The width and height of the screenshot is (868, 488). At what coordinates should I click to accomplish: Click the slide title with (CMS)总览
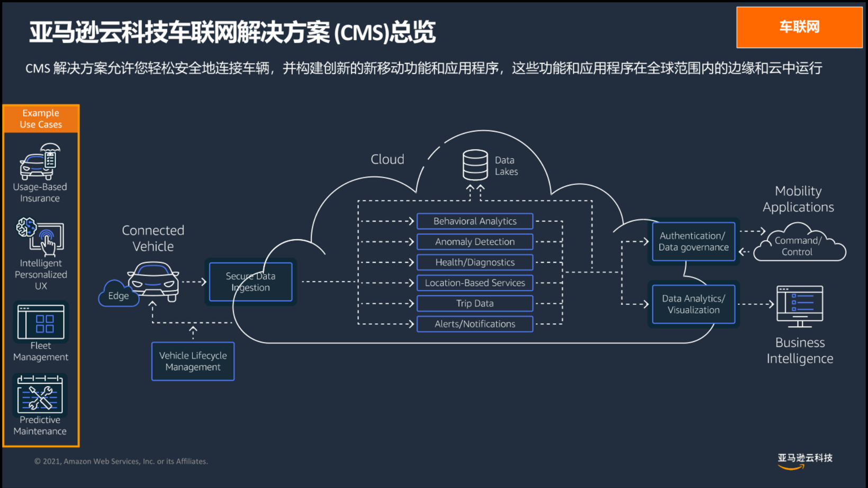click(232, 32)
